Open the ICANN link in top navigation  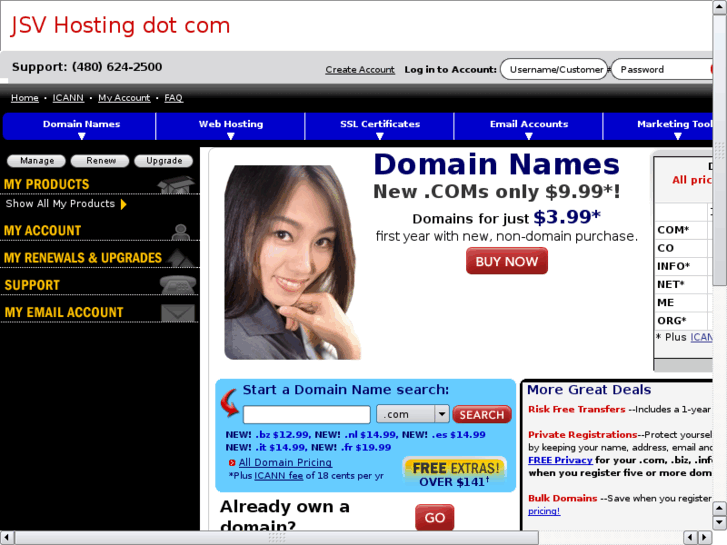tap(68, 98)
